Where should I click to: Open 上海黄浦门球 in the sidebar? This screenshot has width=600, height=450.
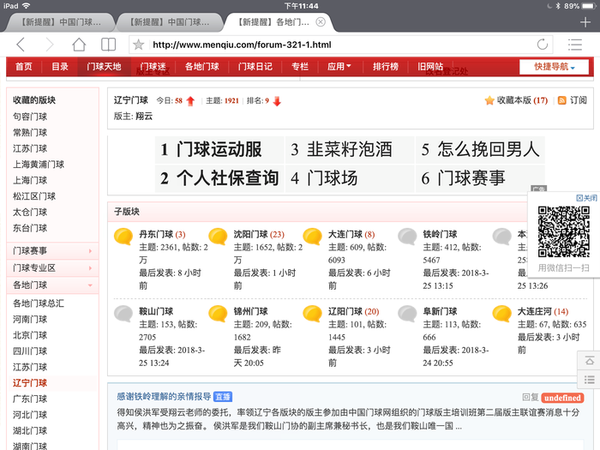[38, 165]
